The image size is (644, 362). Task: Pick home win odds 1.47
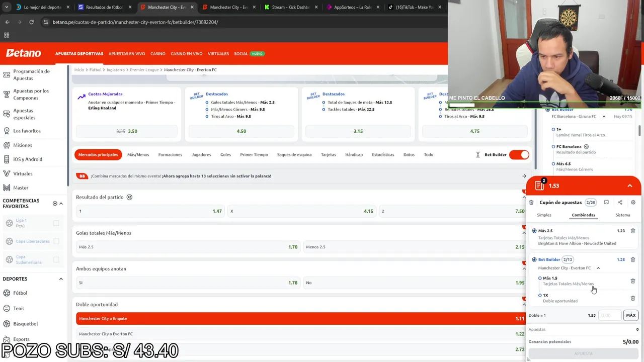[x=150, y=211]
